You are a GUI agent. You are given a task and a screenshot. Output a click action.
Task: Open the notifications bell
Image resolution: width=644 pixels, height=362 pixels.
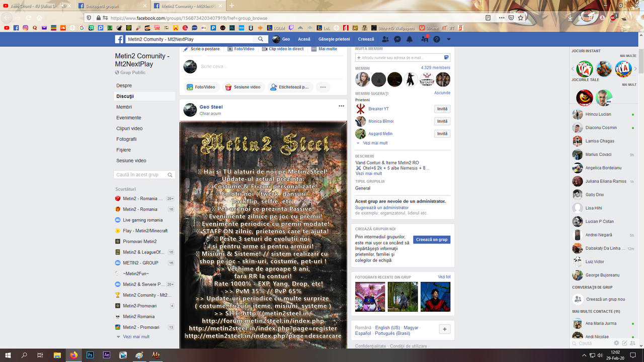410,39
